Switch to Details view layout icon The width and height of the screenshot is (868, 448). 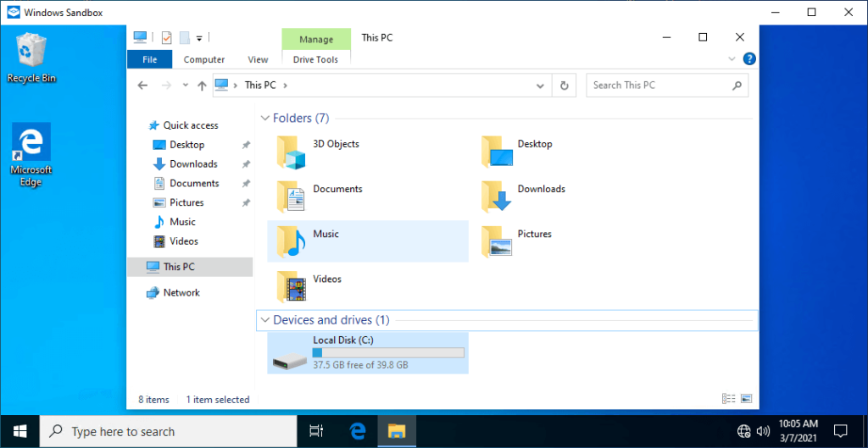click(x=728, y=399)
